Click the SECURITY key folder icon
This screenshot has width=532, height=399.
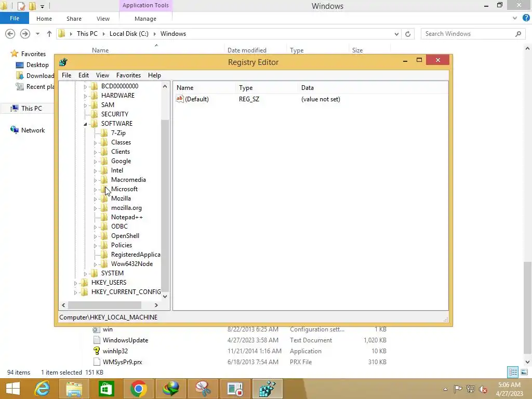[x=95, y=114]
